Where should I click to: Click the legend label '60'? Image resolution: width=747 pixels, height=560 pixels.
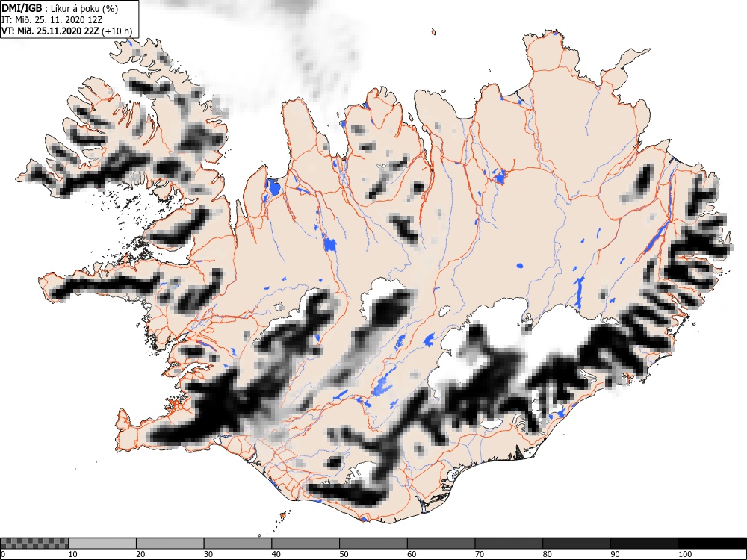coord(412,554)
